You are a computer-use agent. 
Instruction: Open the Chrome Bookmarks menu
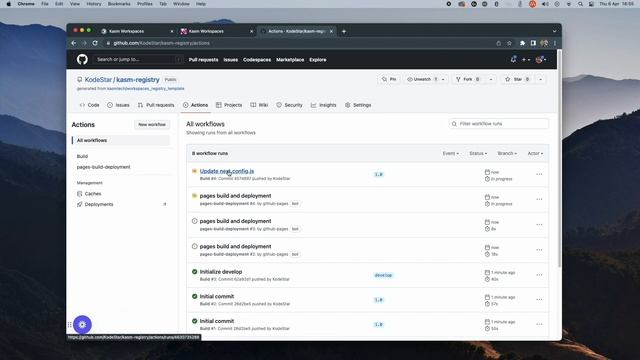point(119,4)
